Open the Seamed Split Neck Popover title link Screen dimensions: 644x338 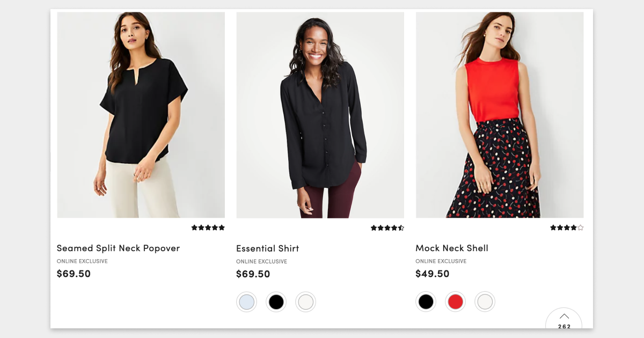coord(118,248)
